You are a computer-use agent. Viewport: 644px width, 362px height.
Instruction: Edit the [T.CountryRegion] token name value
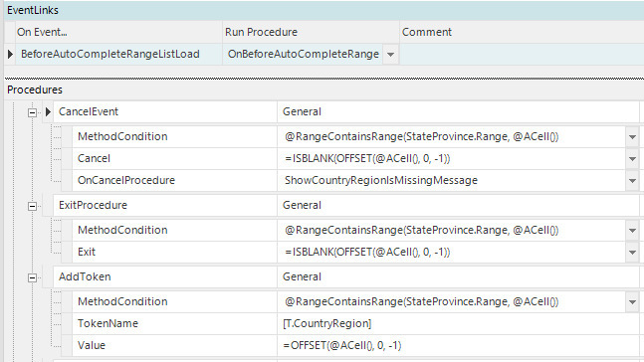pos(458,323)
